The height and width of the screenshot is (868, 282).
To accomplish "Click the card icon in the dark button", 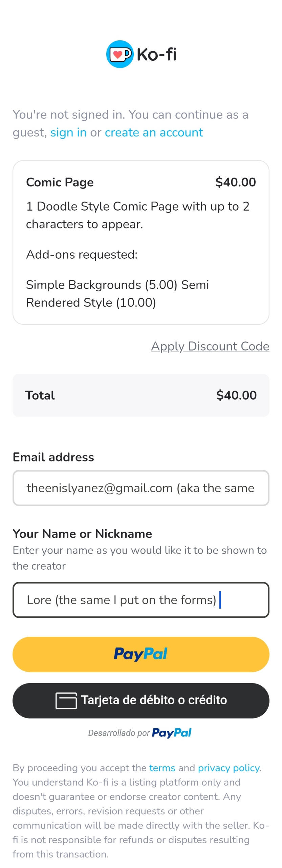I will click(x=66, y=701).
